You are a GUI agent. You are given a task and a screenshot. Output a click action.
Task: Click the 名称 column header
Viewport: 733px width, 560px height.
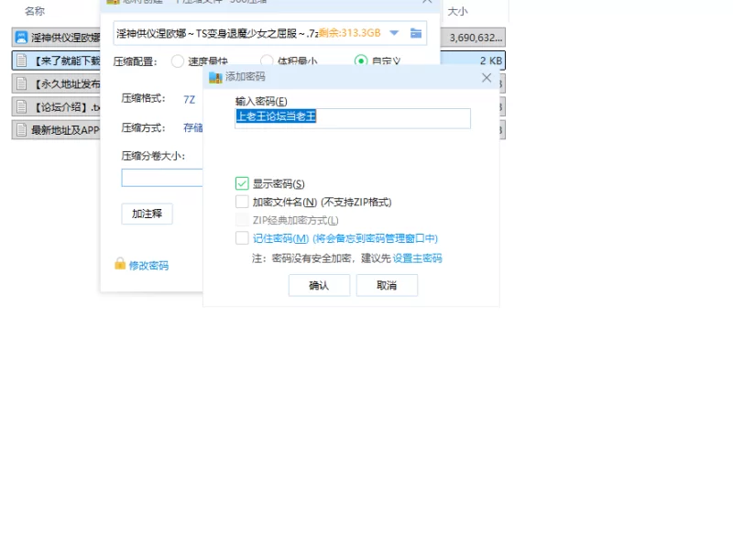point(35,11)
